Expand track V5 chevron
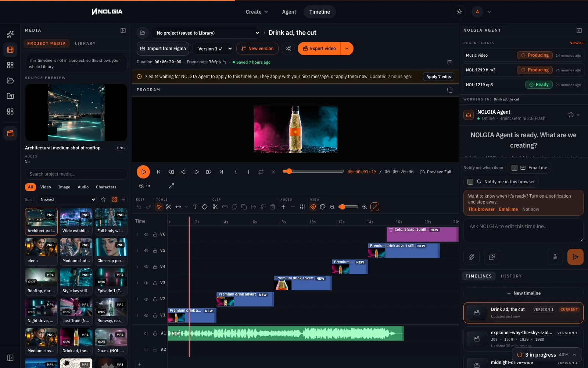Image resolution: width=588 pixels, height=368 pixels. click(x=137, y=251)
